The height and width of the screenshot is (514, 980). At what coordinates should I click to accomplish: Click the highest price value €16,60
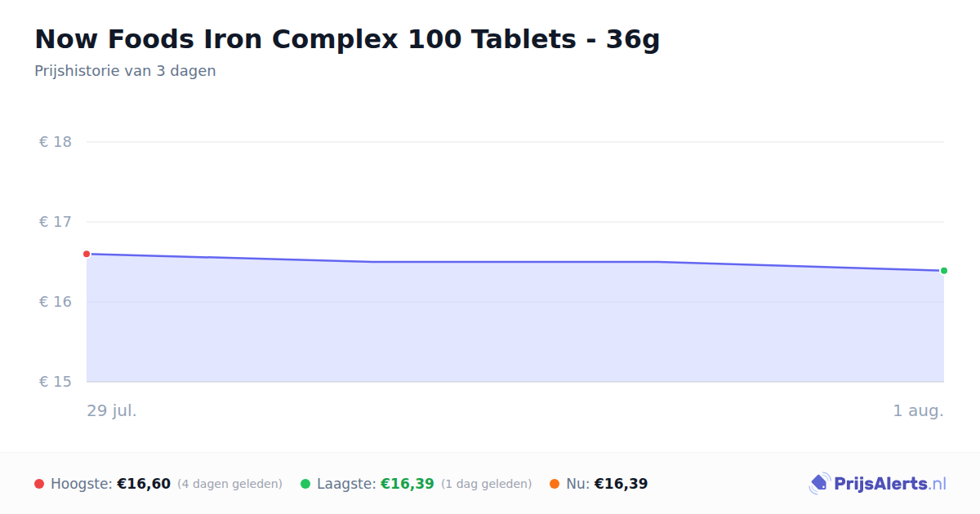144,484
